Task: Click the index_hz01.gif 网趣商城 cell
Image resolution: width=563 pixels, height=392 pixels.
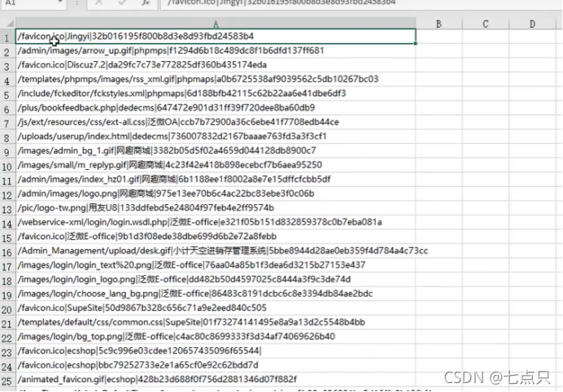Action: point(216,179)
